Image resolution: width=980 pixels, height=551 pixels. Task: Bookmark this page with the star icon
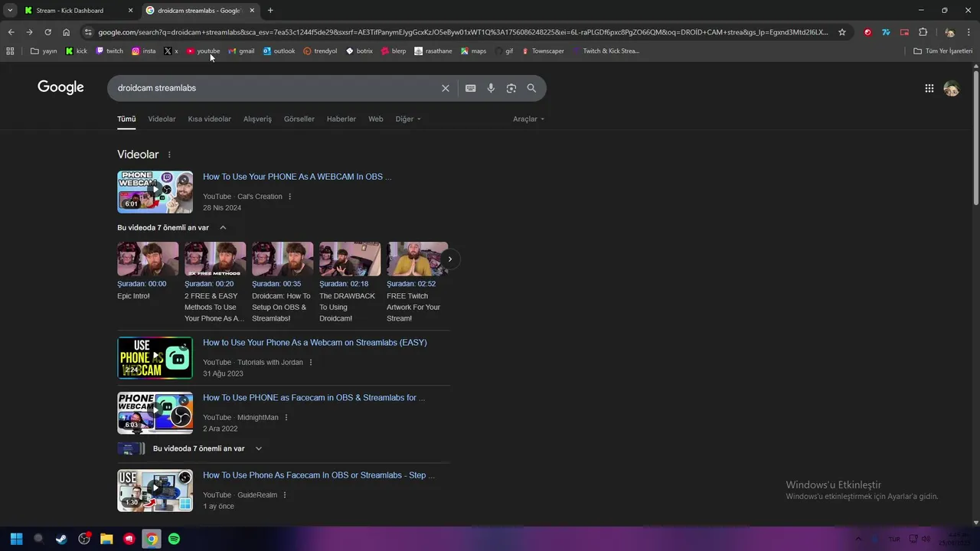[x=842, y=32]
